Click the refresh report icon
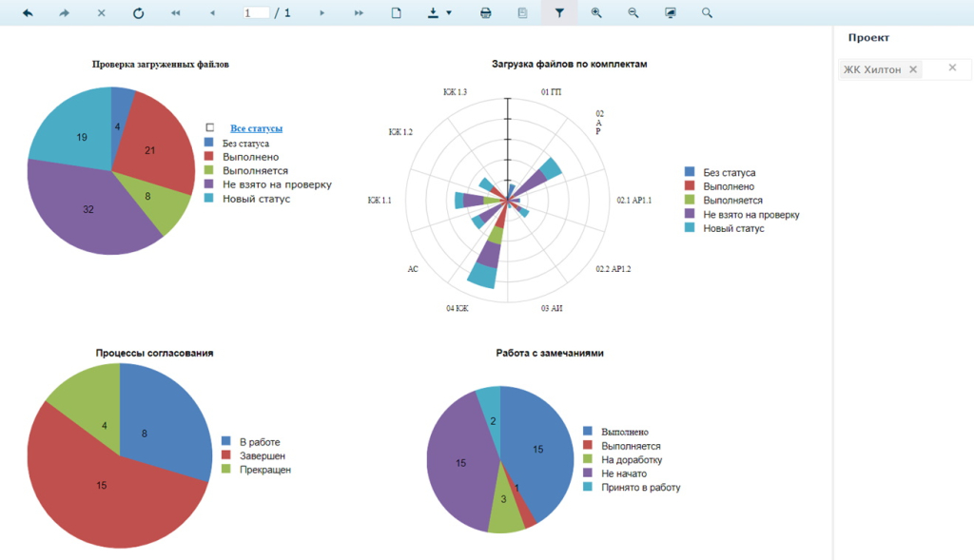Image resolution: width=974 pixels, height=560 pixels. pyautogui.click(x=138, y=13)
